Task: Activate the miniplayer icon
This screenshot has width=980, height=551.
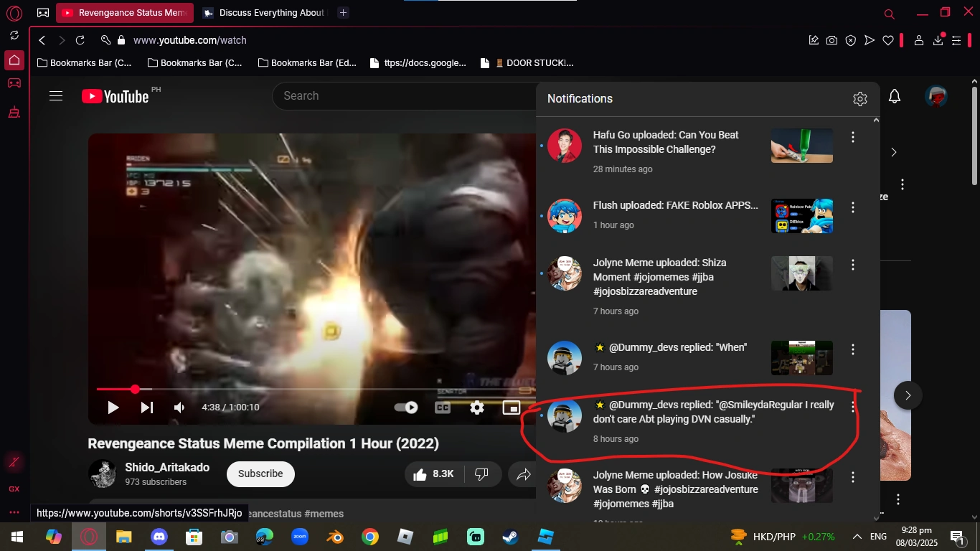Action: click(x=511, y=407)
